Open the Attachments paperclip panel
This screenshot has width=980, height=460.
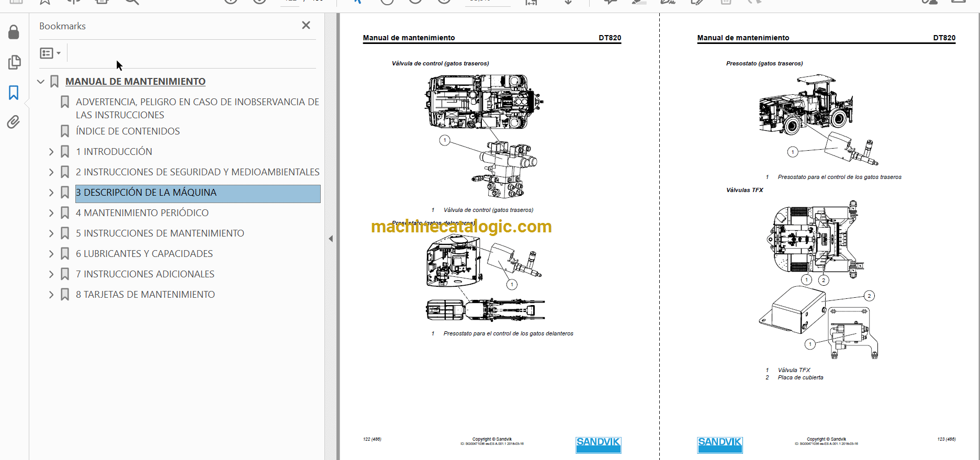(x=14, y=122)
